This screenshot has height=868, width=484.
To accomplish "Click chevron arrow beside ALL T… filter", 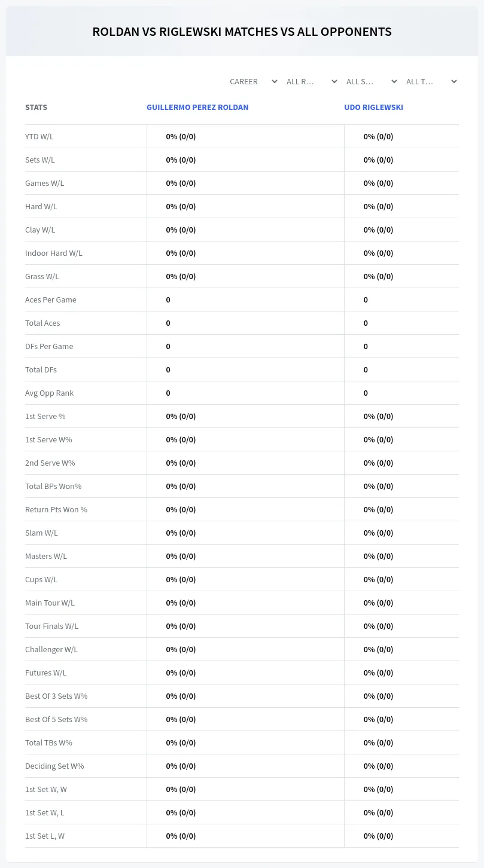I will pyautogui.click(x=453, y=81).
